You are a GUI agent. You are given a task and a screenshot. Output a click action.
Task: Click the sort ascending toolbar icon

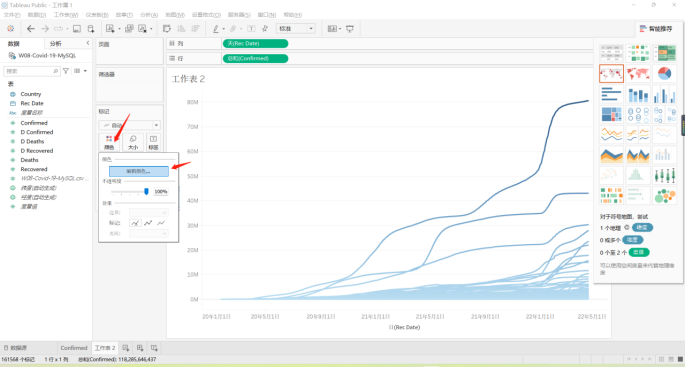point(181,29)
